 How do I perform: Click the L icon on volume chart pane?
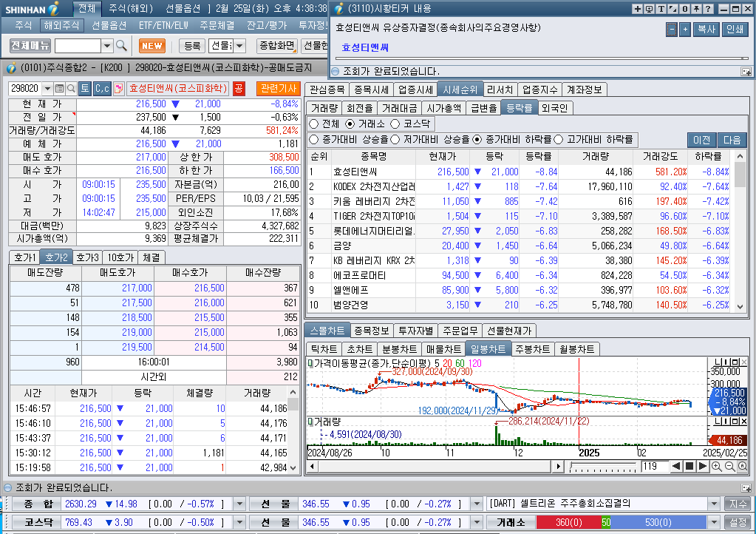[x=718, y=422]
